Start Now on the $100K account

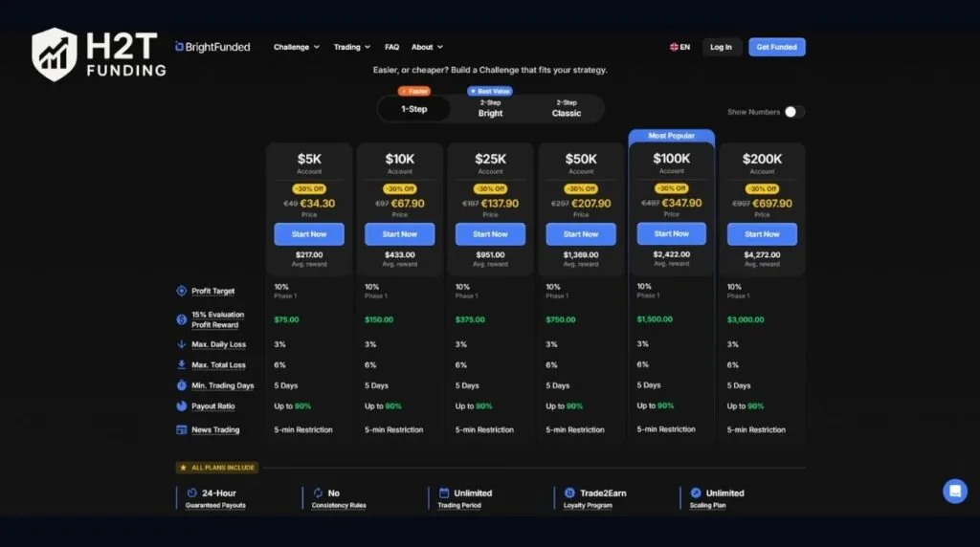(671, 233)
